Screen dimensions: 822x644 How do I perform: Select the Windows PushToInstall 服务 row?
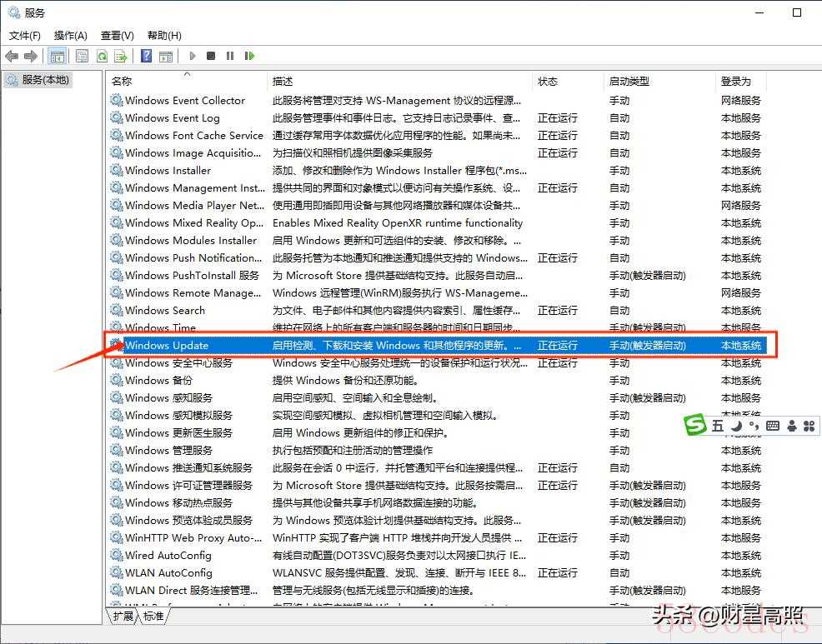439,275
